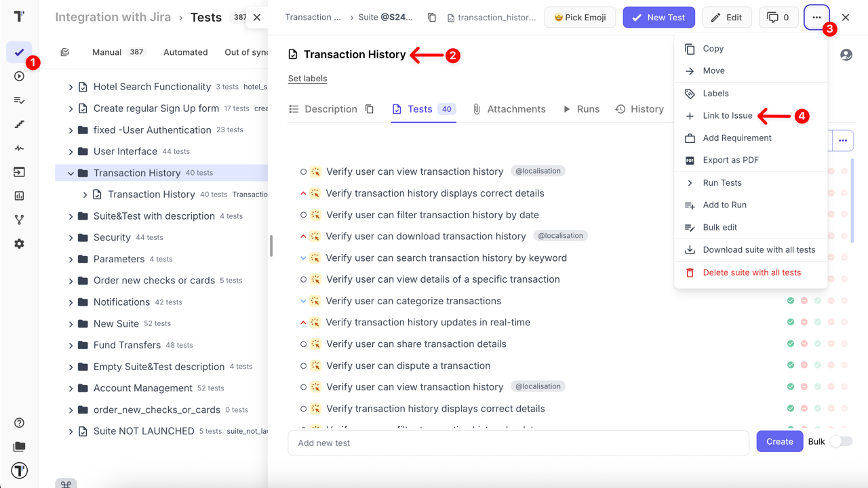Expand 'Verify user can search transaction history by keyword'
The width and height of the screenshot is (868, 488).
tap(303, 258)
